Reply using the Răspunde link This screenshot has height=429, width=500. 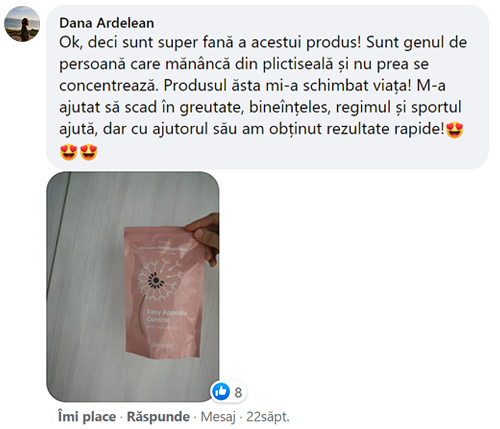(158, 417)
